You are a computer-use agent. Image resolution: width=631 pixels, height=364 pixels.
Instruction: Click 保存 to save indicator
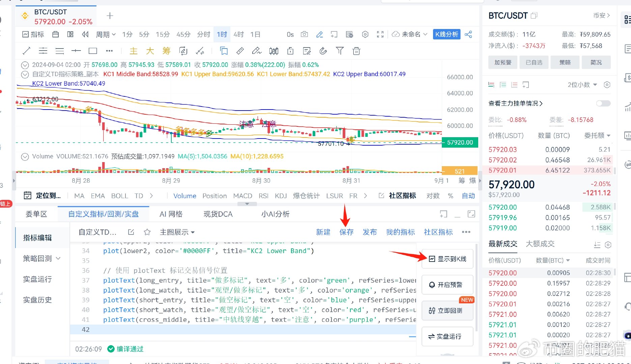tap(346, 232)
